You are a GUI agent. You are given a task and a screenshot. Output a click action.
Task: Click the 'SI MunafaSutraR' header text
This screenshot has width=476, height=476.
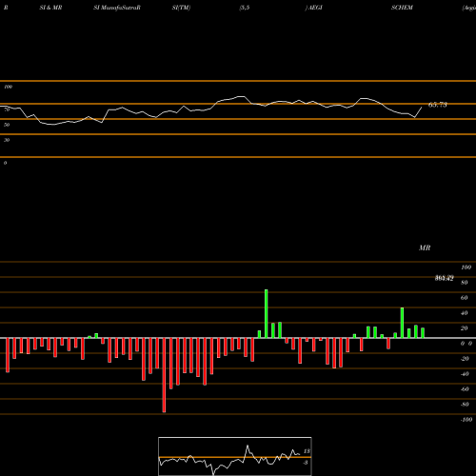[117, 8]
